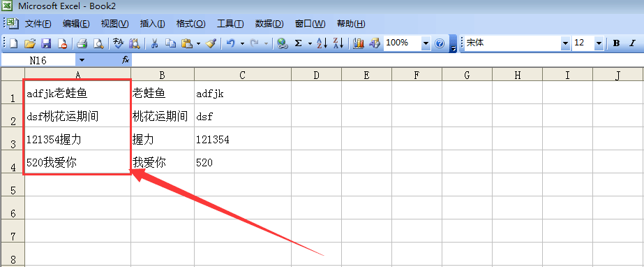
Task: Open the 数据(D) menu
Action: click(x=269, y=24)
